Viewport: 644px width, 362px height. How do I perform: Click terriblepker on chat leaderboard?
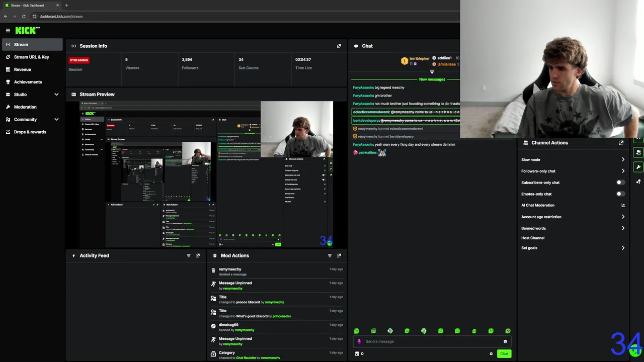[420, 59]
